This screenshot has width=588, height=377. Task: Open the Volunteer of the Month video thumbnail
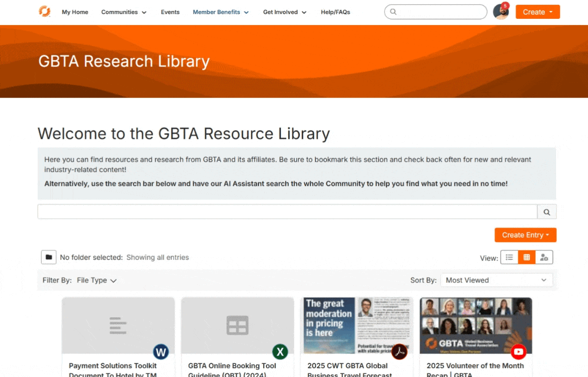point(476,326)
